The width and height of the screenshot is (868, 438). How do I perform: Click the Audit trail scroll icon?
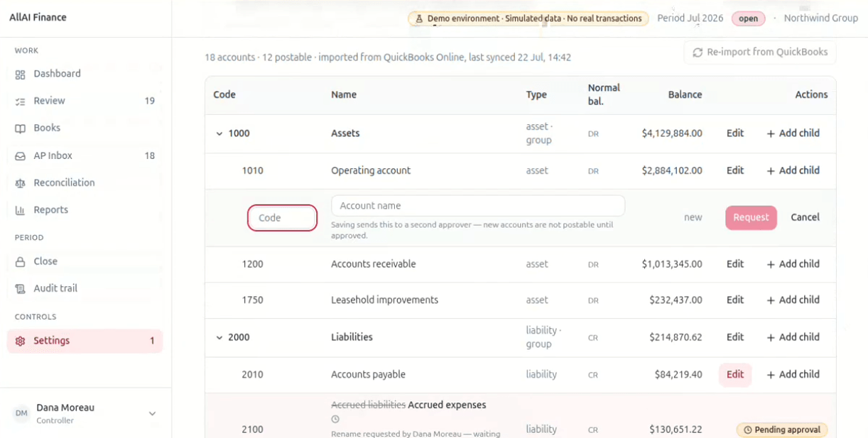(x=20, y=289)
